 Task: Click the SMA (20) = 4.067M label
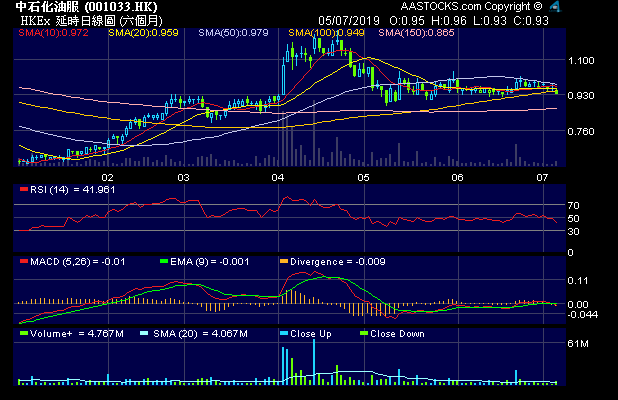(x=200, y=334)
